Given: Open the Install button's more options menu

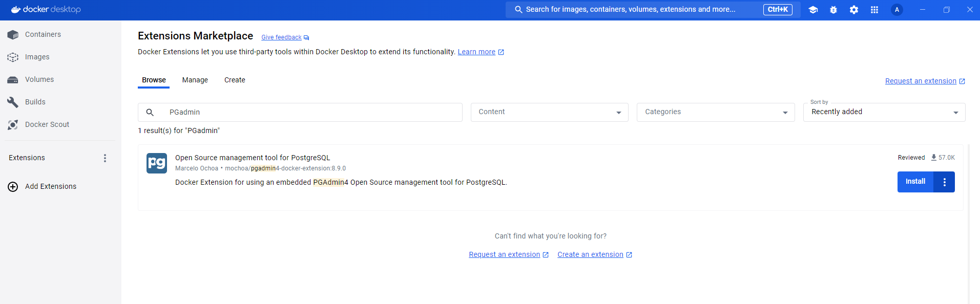Looking at the screenshot, I should tap(944, 182).
